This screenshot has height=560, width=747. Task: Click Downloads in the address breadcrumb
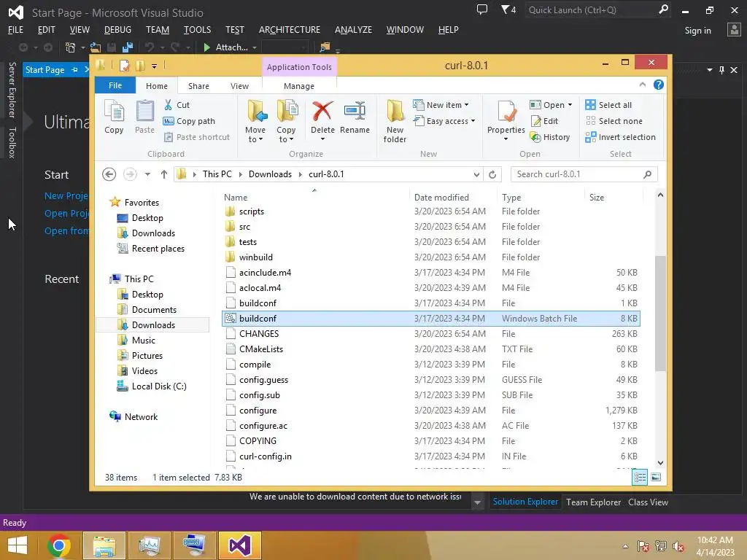tap(270, 174)
